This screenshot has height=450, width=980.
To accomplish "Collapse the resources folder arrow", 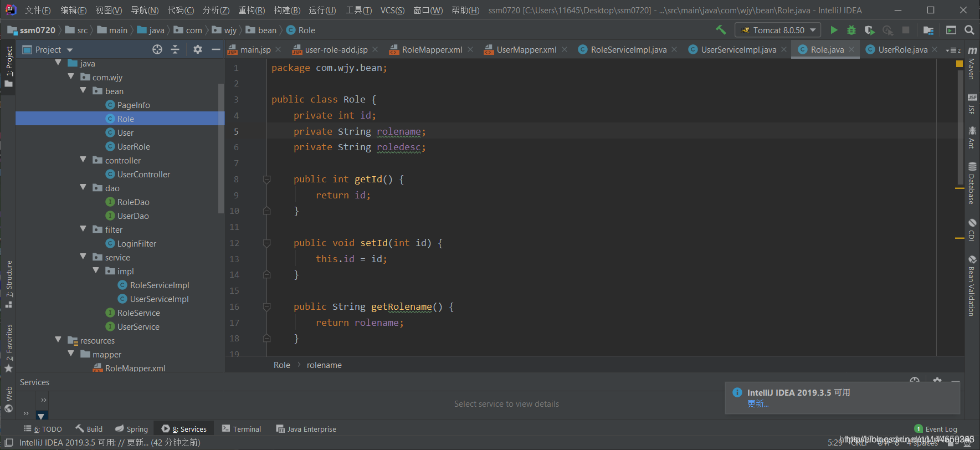I will (x=58, y=340).
